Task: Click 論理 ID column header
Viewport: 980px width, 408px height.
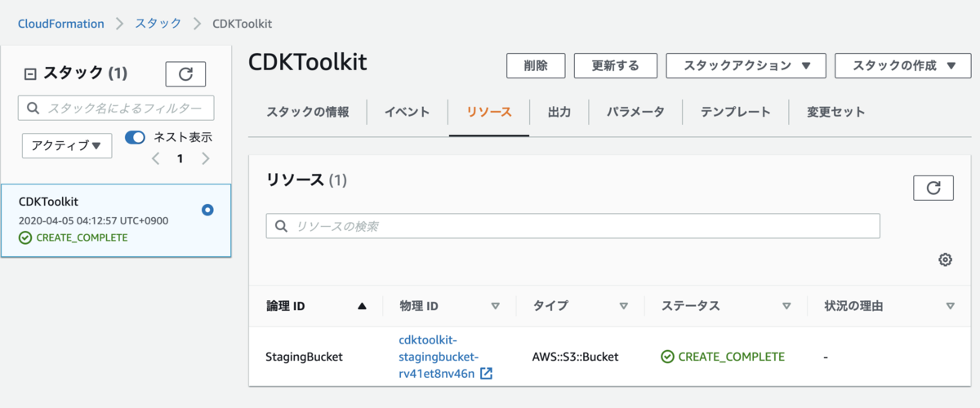Action: [x=286, y=307]
